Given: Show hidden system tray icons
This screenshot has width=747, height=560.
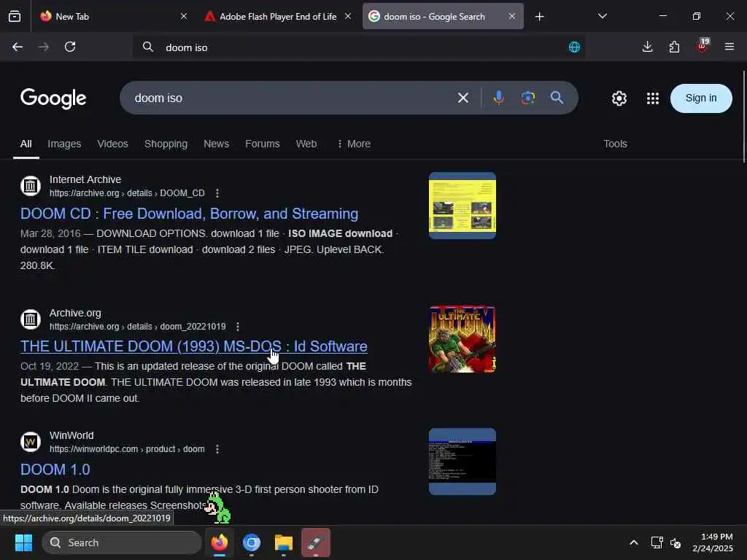Looking at the screenshot, I should pos(634,542).
